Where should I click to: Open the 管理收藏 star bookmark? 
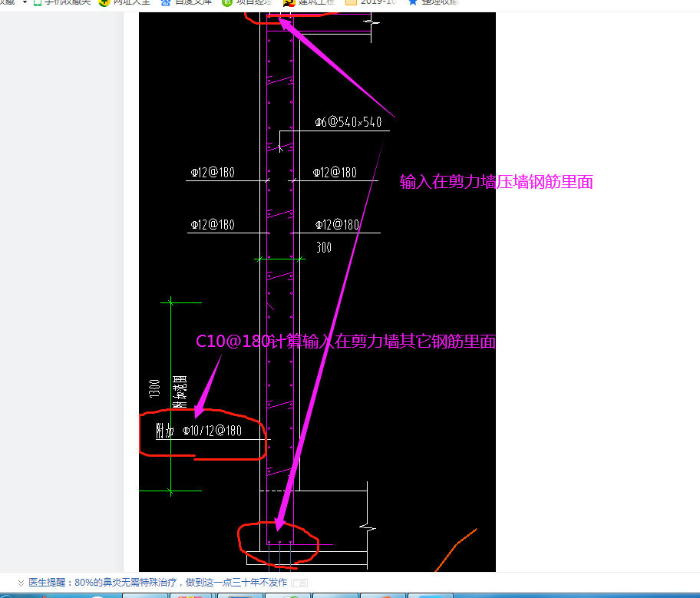coord(433,2)
